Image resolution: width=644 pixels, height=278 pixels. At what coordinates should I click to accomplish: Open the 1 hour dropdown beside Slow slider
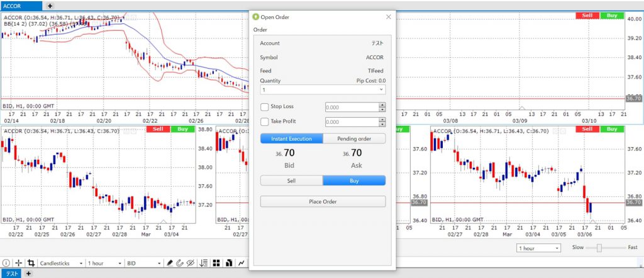pos(538,248)
